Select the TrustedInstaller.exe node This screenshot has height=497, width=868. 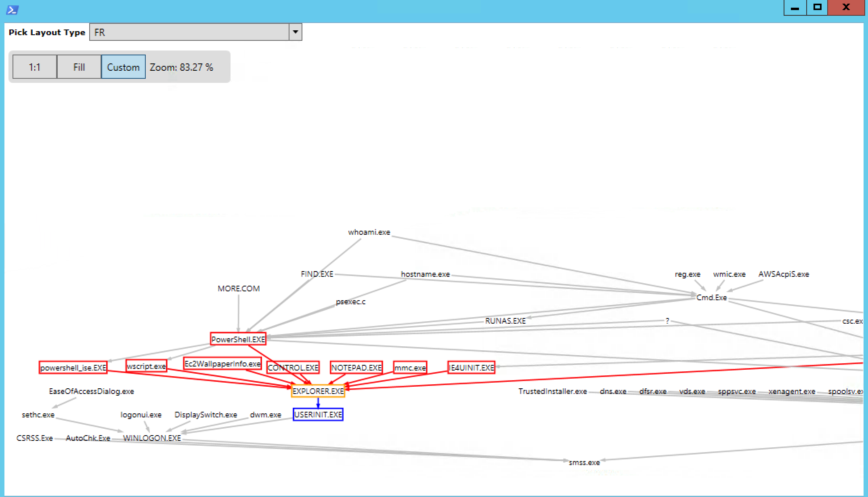[552, 391]
